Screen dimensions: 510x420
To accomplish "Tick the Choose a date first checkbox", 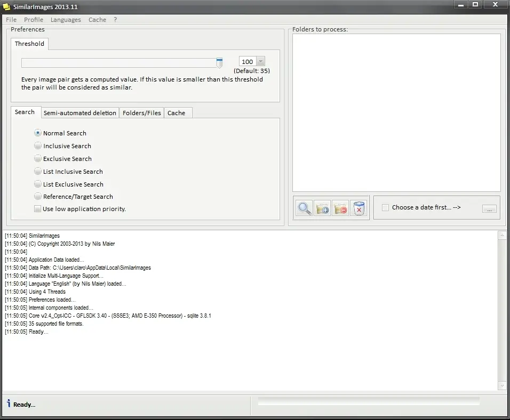I will point(385,207).
